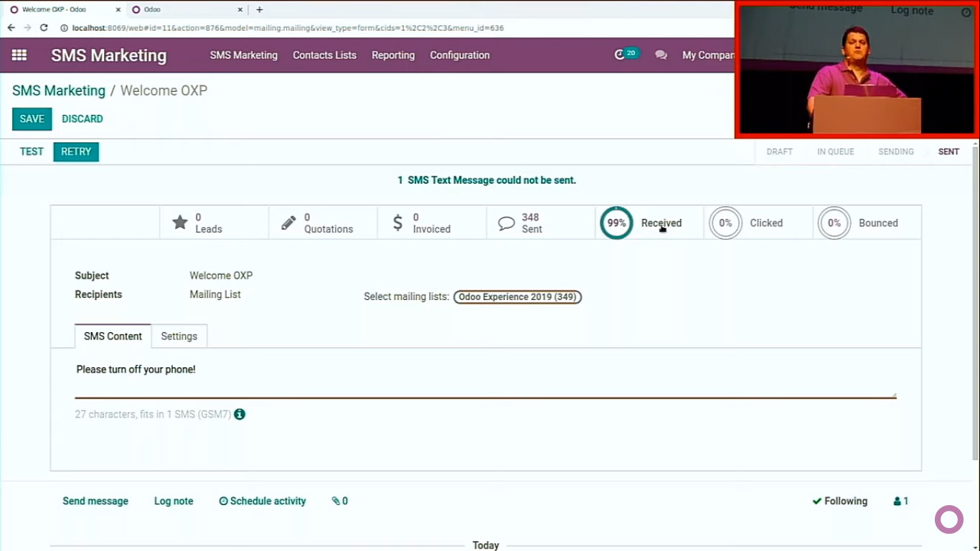The image size is (980, 551).
Task: Click the could not be sent warning
Action: (x=487, y=180)
